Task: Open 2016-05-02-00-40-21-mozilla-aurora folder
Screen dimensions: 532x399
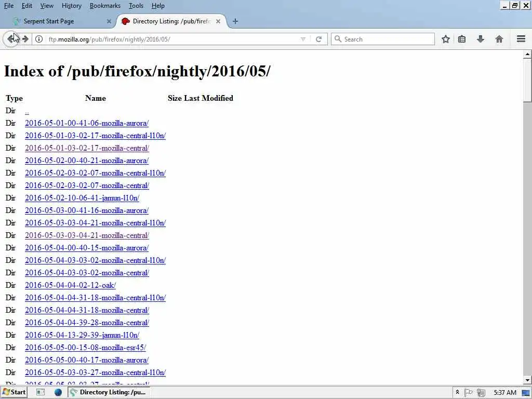Action: click(x=87, y=161)
